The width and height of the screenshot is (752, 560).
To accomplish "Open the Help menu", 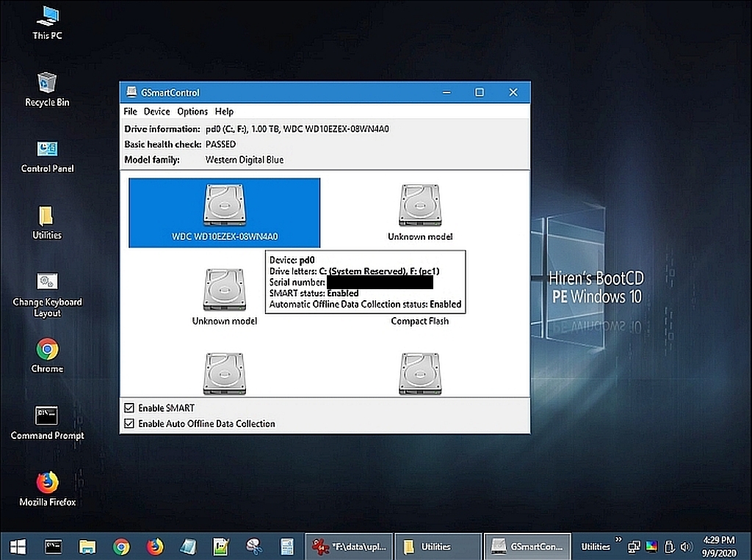I will coord(224,112).
